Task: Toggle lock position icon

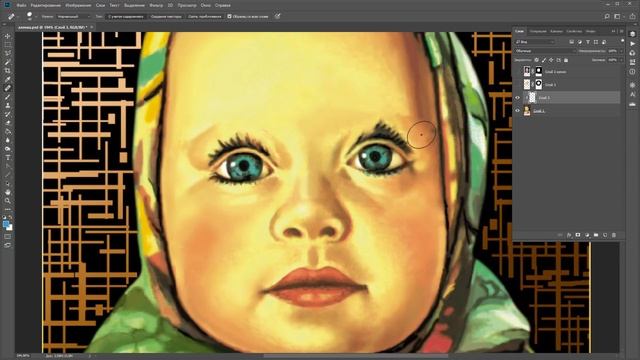Action: 551,60
